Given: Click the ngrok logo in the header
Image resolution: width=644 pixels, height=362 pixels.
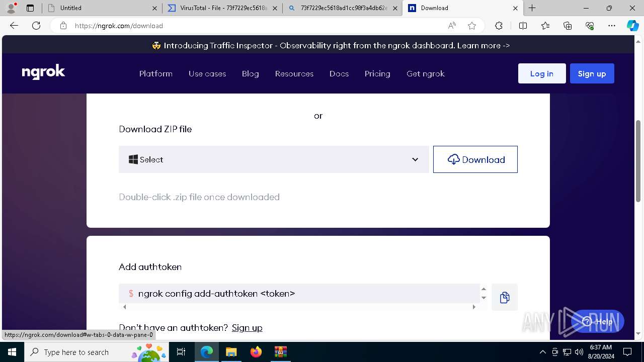Looking at the screenshot, I should pos(43,73).
